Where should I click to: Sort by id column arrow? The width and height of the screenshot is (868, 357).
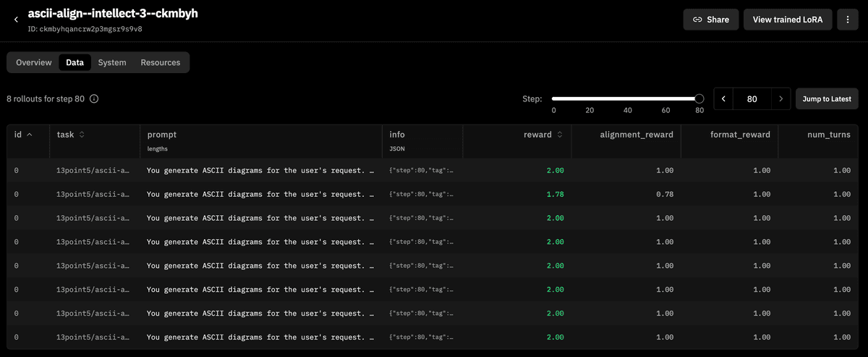tap(29, 135)
